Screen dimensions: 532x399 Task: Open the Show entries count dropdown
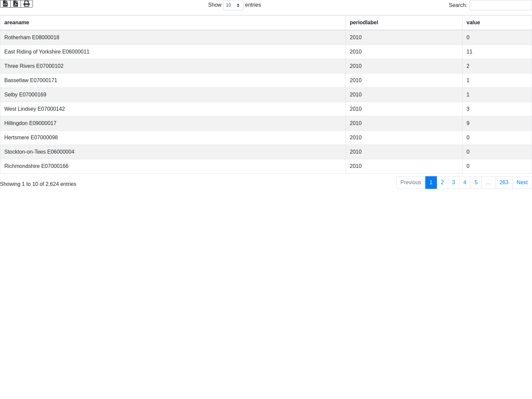click(233, 5)
